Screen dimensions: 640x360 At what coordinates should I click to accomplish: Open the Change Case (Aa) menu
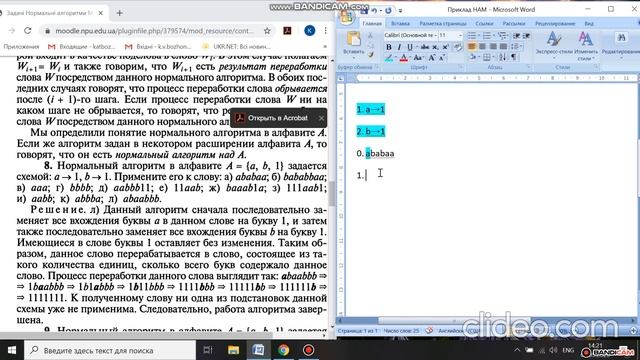pos(418,58)
